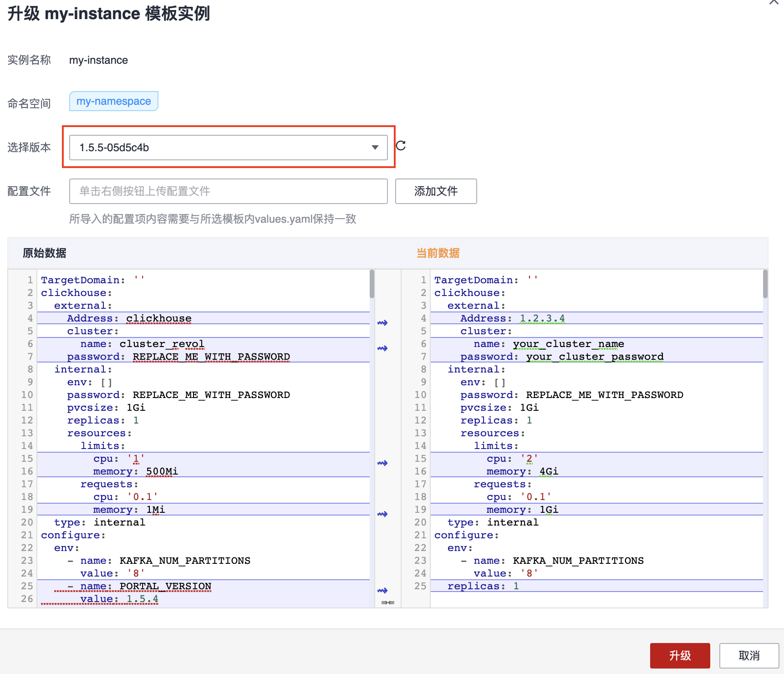Click 'TargetDomain' line in current data

(486, 280)
